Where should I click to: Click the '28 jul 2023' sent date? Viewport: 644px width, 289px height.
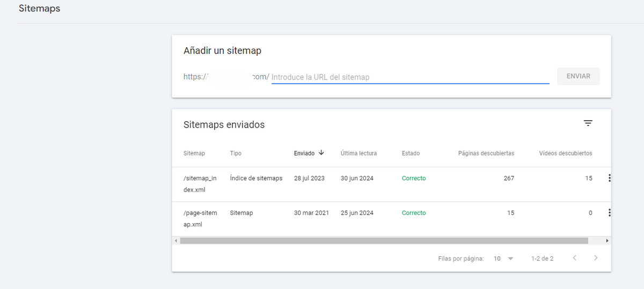(309, 179)
